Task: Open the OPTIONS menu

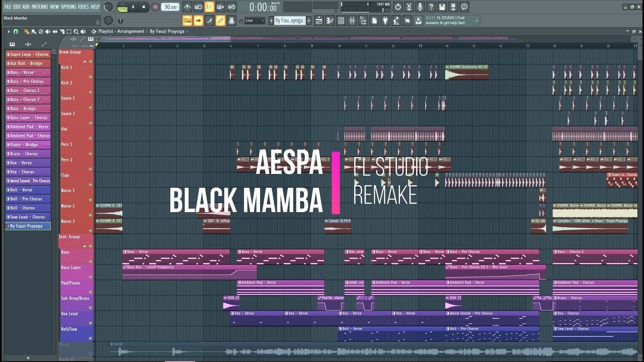Action: (68, 7)
